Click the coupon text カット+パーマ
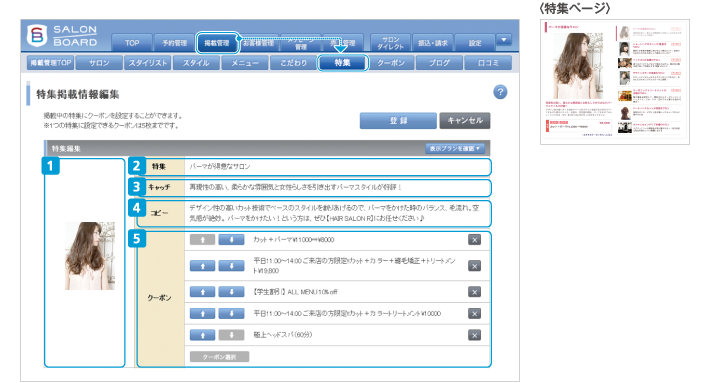Screen dimensions: 710x383 point(294,240)
